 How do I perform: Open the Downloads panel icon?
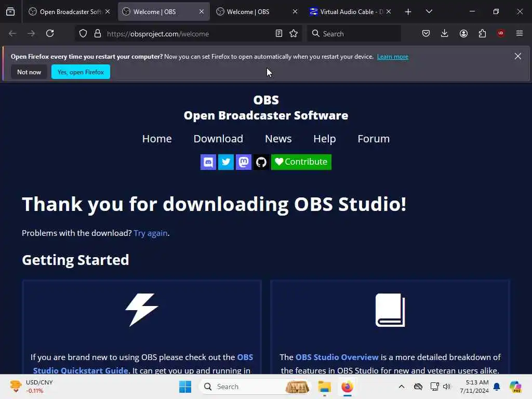pos(445,33)
